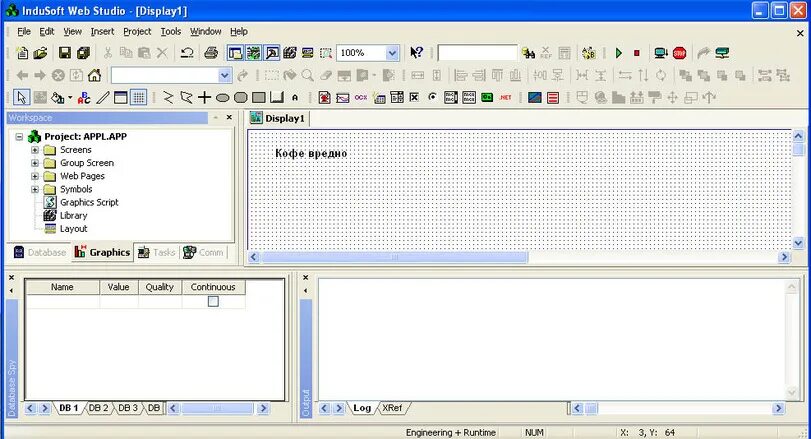Screen dimensions: 811x439
Task: Select the 'Кофе вредно' text object
Action: click(311, 153)
